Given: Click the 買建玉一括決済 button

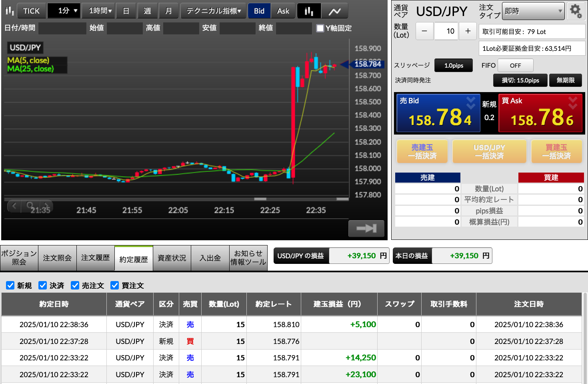Looking at the screenshot, I should (x=556, y=151).
